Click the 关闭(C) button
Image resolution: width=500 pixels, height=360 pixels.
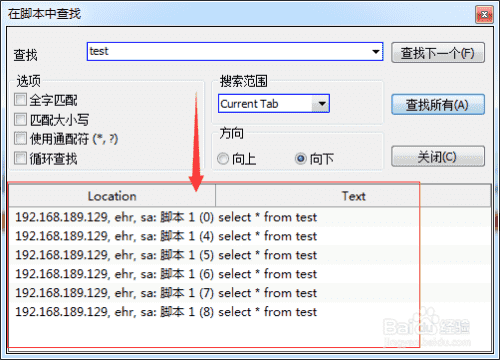[438, 156]
